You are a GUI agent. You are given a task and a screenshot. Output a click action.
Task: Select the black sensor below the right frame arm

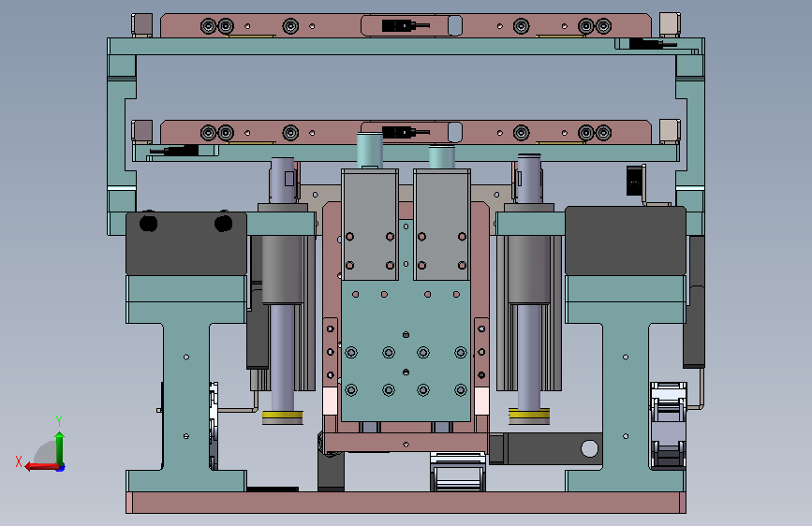click(635, 181)
